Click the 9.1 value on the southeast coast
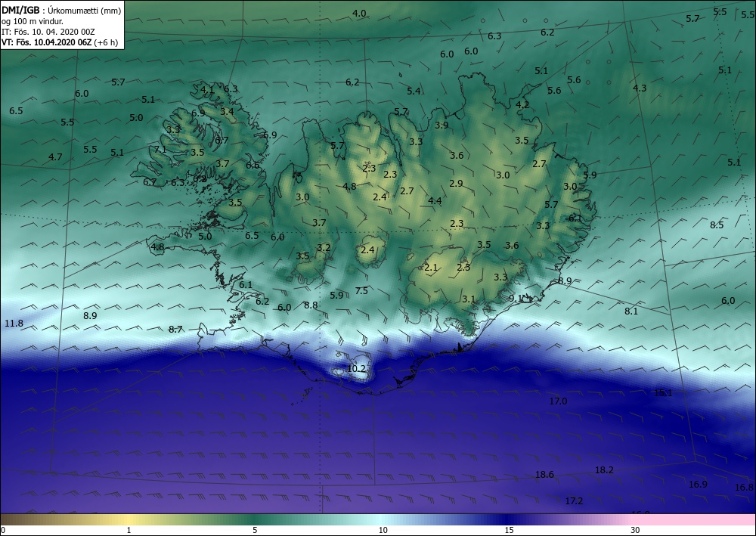Viewport: 756px width, 536px height. [516, 299]
